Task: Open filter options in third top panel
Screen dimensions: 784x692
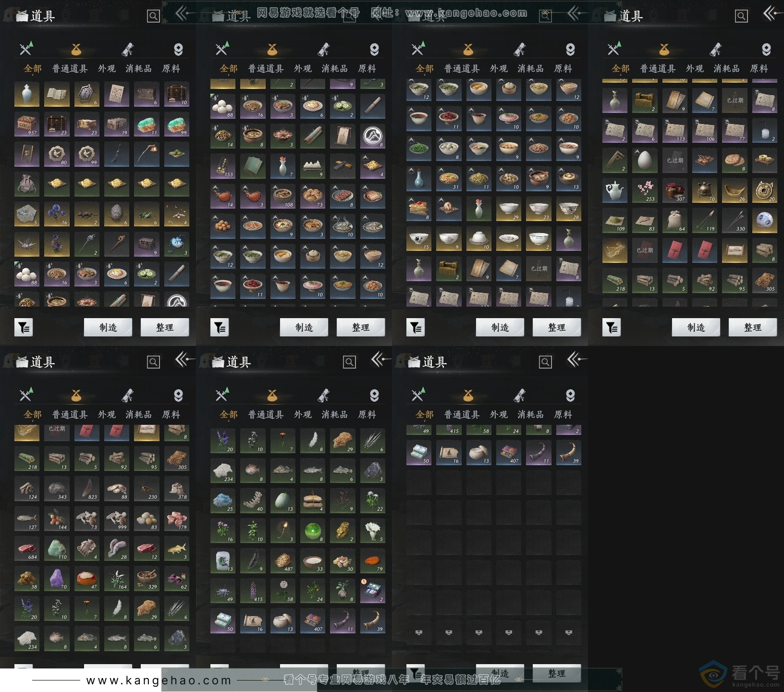Action: pos(416,328)
